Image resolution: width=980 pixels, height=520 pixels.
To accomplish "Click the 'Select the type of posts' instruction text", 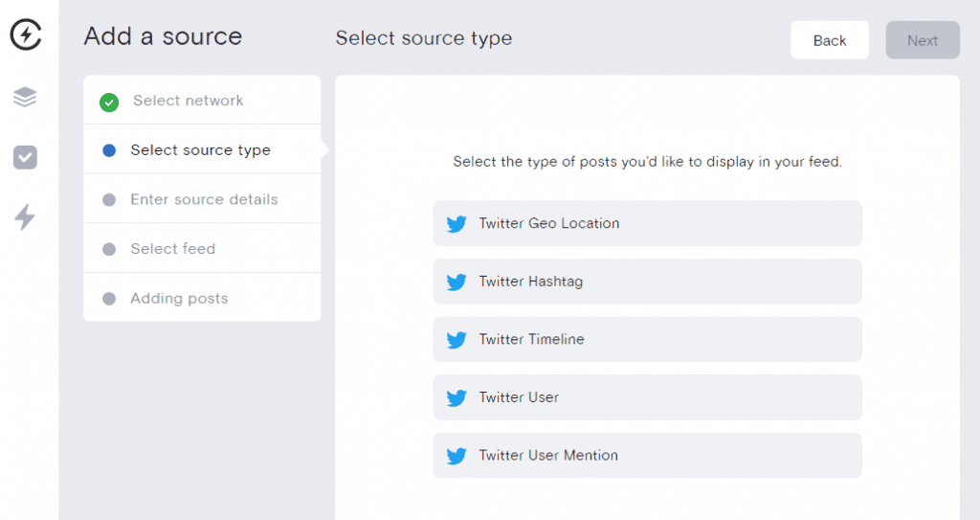I will (x=648, y=162).
